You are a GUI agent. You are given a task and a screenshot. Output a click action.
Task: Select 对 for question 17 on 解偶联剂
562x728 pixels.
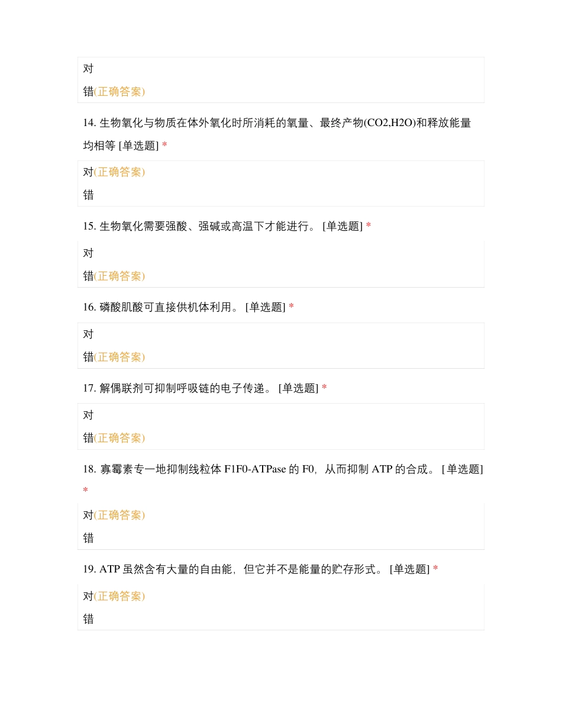point(89,415)
